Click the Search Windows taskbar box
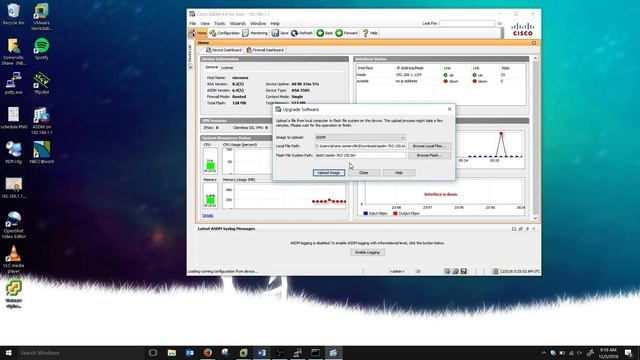 tap(80, 353)
